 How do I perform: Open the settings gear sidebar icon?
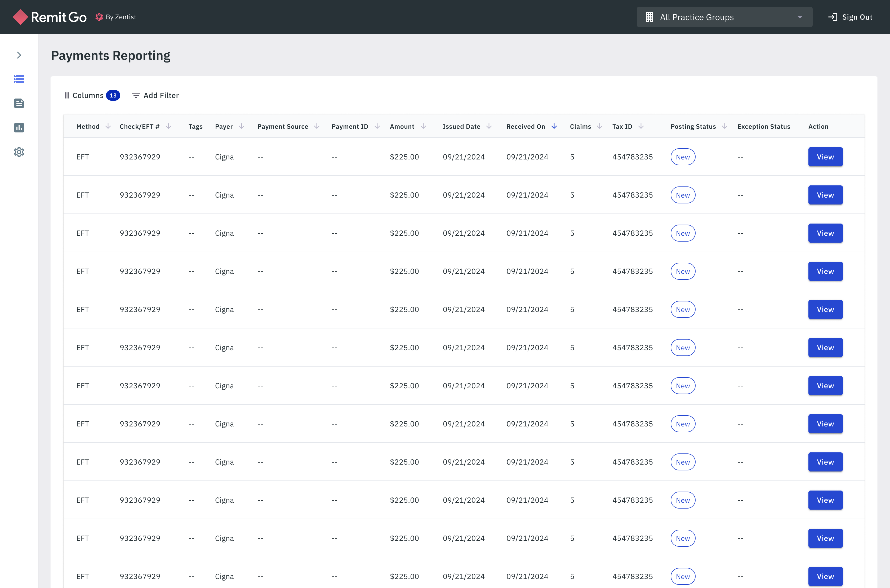point(19,152)
